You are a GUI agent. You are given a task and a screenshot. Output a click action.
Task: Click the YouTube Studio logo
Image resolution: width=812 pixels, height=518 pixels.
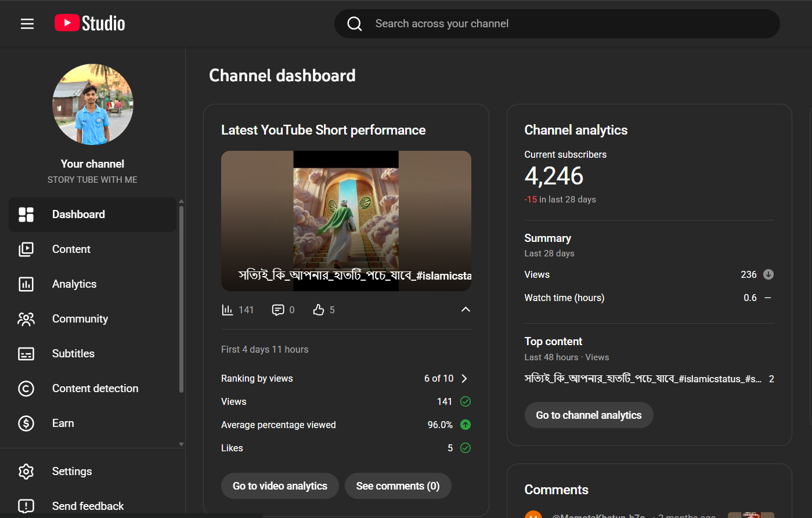click(90, 23)
